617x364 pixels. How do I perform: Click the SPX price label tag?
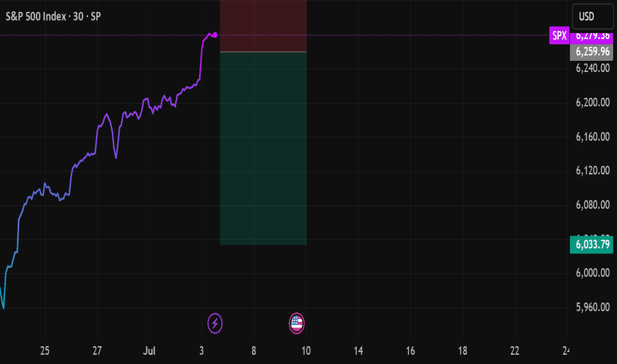[559, 36]
